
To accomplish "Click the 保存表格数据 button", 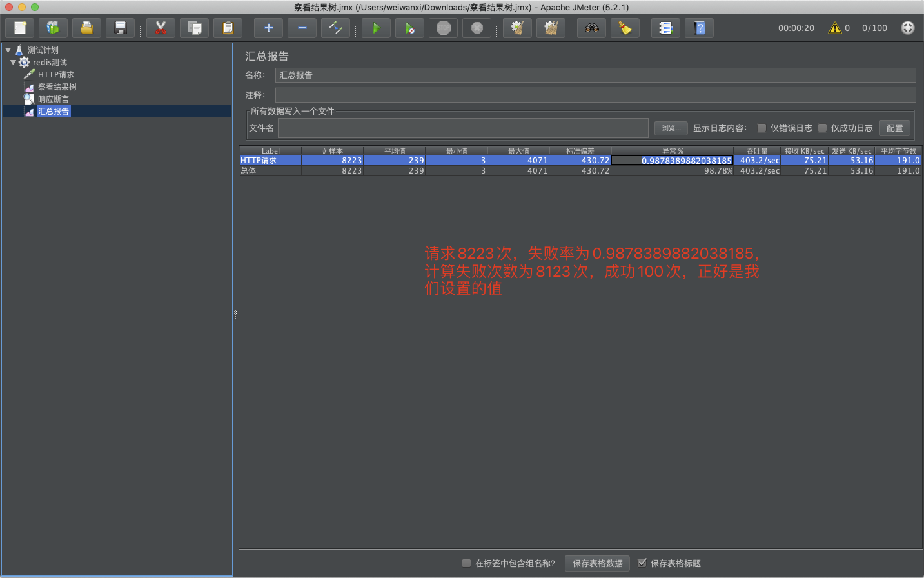I will [x=598, y=563].
